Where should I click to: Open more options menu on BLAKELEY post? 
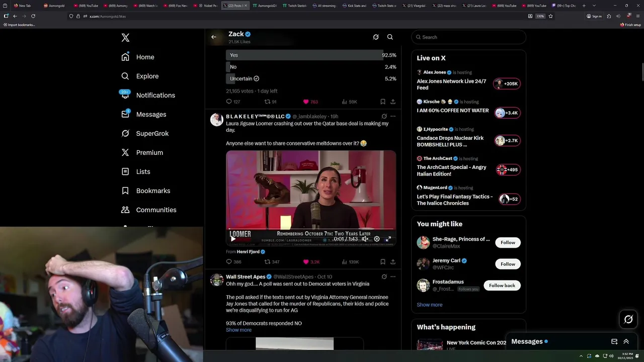click(x=393, y=116)
